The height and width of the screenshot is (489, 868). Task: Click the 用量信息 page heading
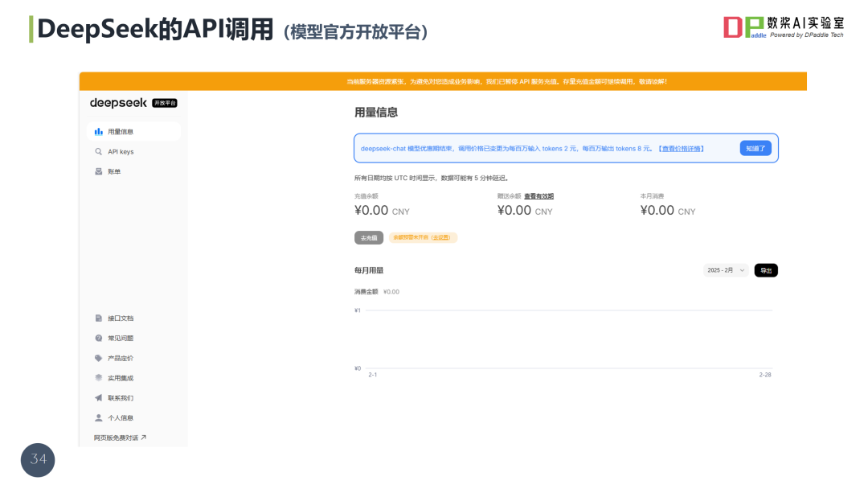(x=376, y=113)
